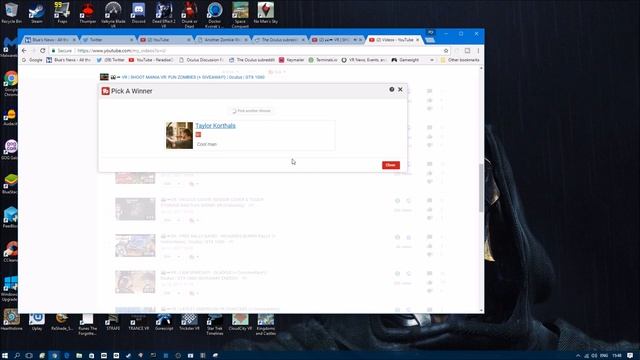Open the Kingdoms and Castles shortcut
This screenshot has height=360, width=640.
(x=266, y=324)
